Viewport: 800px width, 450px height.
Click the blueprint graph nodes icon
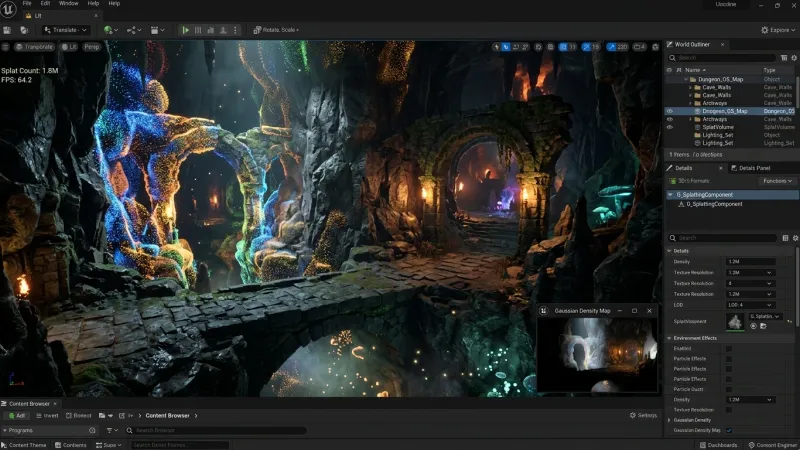[x=132, y=30]
